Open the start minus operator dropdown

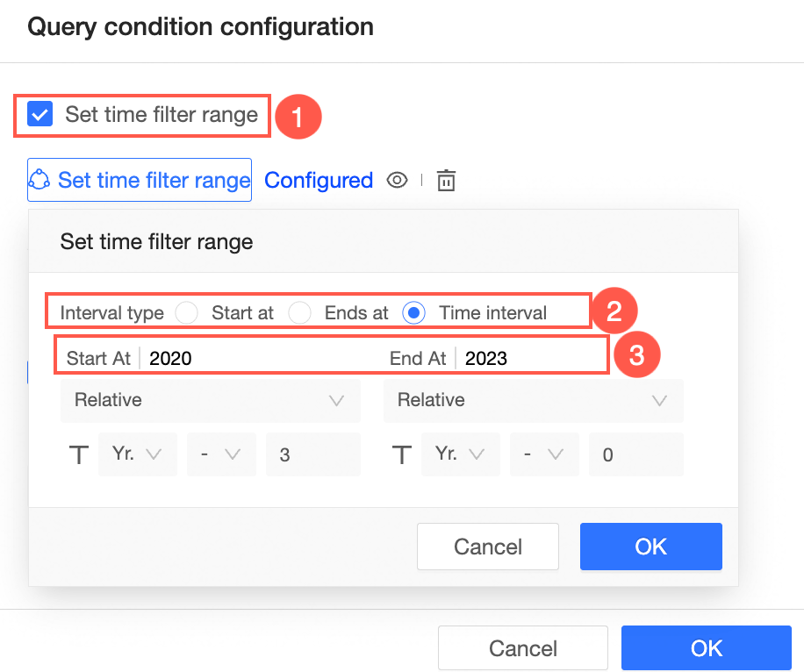pos(220,454)
